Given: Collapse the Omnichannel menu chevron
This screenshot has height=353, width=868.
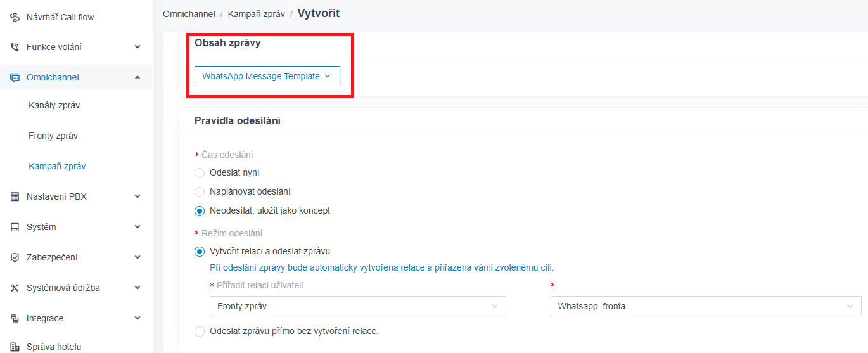Looking at the screenshot, I should 137,77.
